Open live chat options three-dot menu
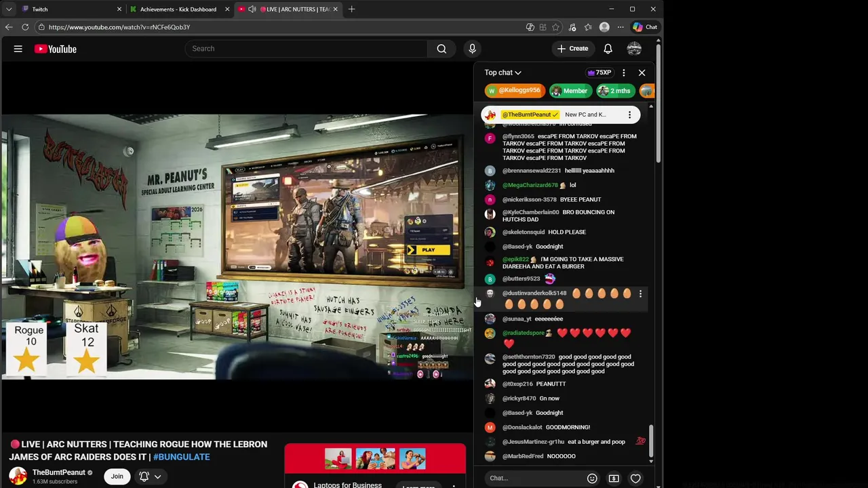 coord(624,73)
